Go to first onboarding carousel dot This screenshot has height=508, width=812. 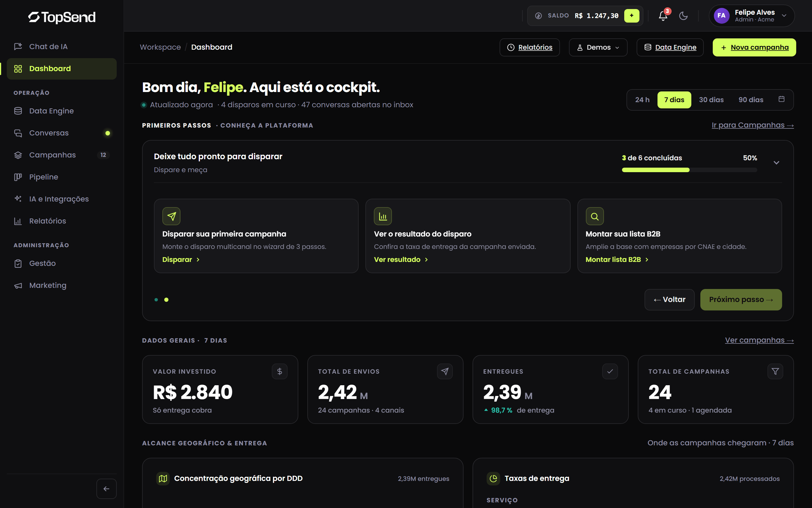156,300
